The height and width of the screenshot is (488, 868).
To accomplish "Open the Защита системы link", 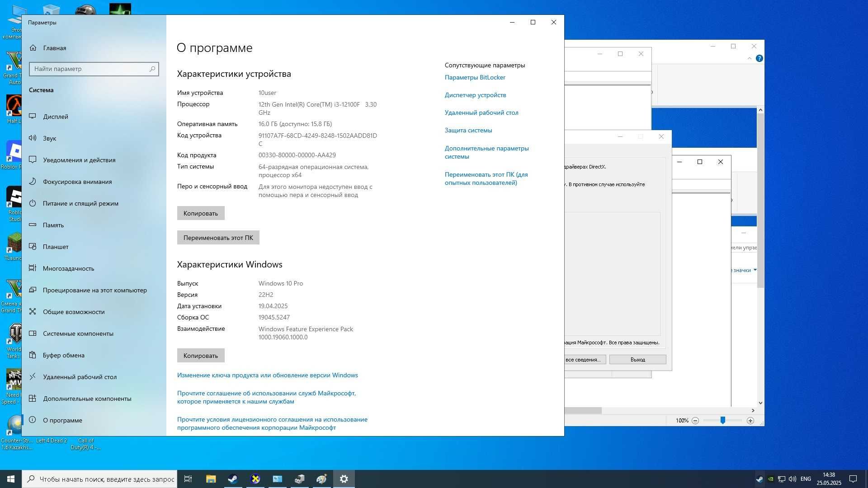I will [x=468, y=131].
